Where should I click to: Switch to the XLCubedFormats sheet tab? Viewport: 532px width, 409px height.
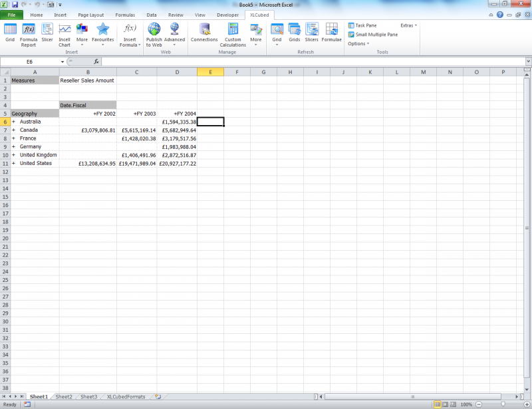[126, 396]
